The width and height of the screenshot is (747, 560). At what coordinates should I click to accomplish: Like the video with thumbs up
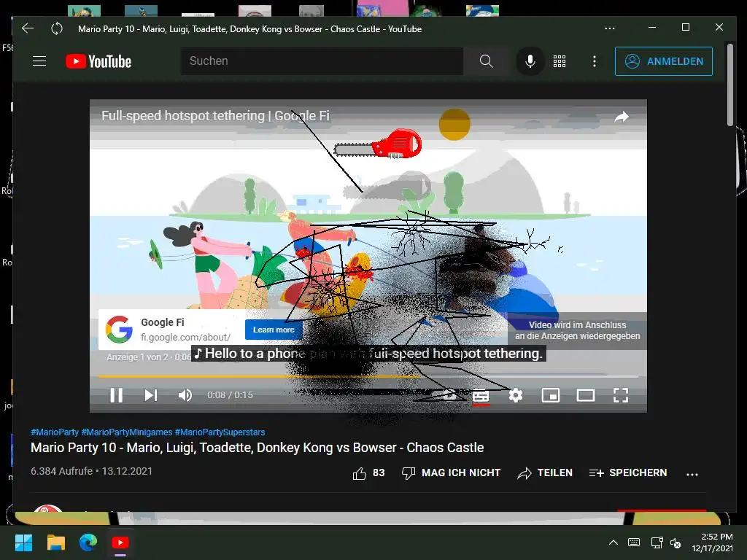click(368, 472)
